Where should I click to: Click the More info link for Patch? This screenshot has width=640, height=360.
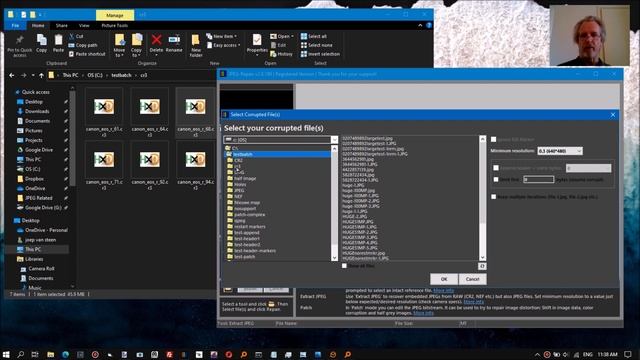[423, 313]
